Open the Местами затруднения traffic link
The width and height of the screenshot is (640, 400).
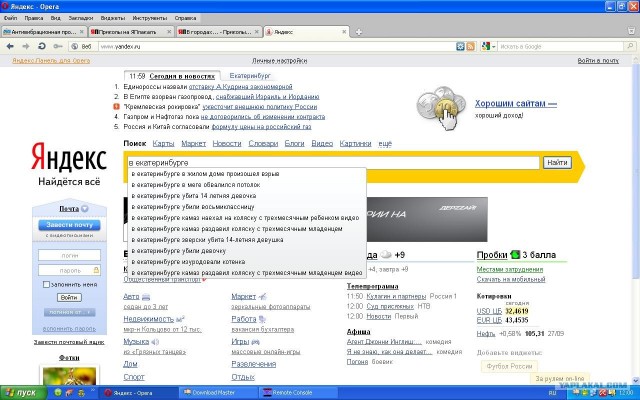[509, 269]
